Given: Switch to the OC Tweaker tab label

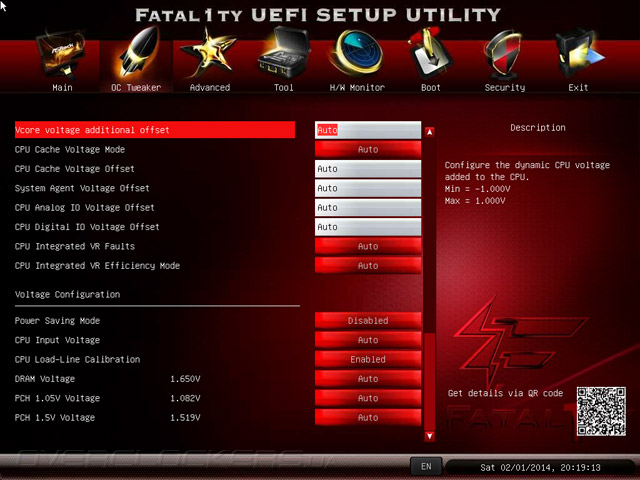Looking at the screenshot, I should 136,87.
